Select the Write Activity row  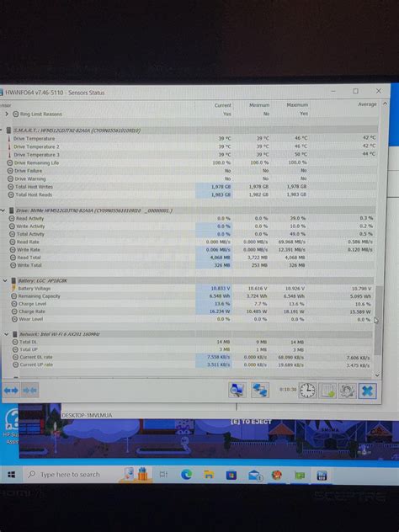[192, 226]
